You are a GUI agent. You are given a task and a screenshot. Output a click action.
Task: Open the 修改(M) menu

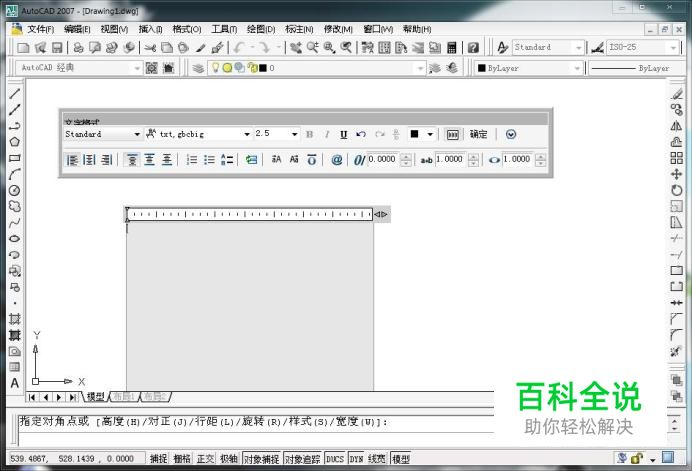[338, 29]
